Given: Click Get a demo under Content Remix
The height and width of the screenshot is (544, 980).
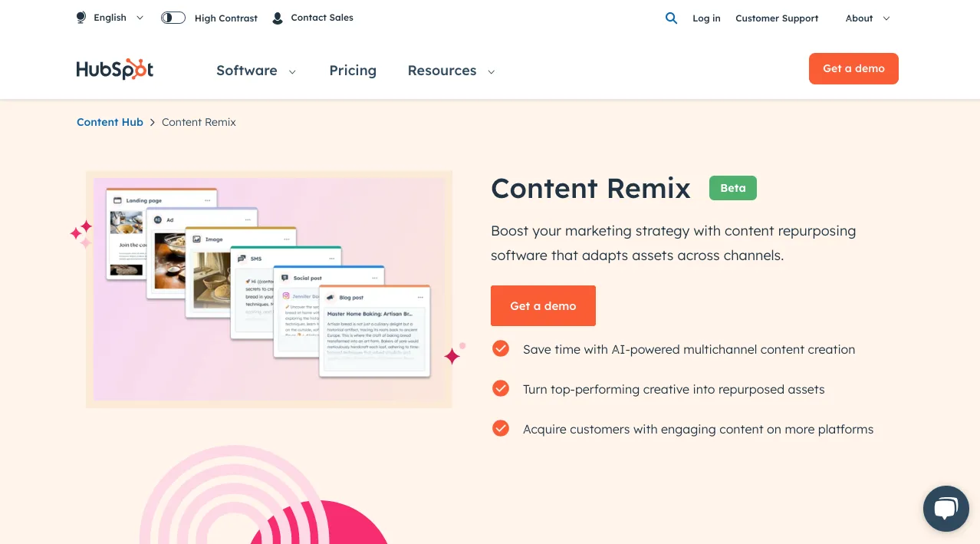Looking at the screenshot, I should point(543,305).
